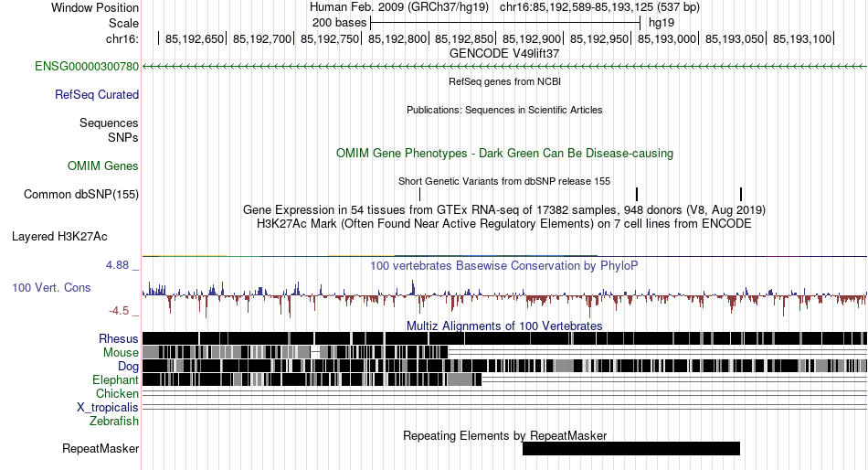Click the Common dbSNP(155) track label

tap(81, 195)
